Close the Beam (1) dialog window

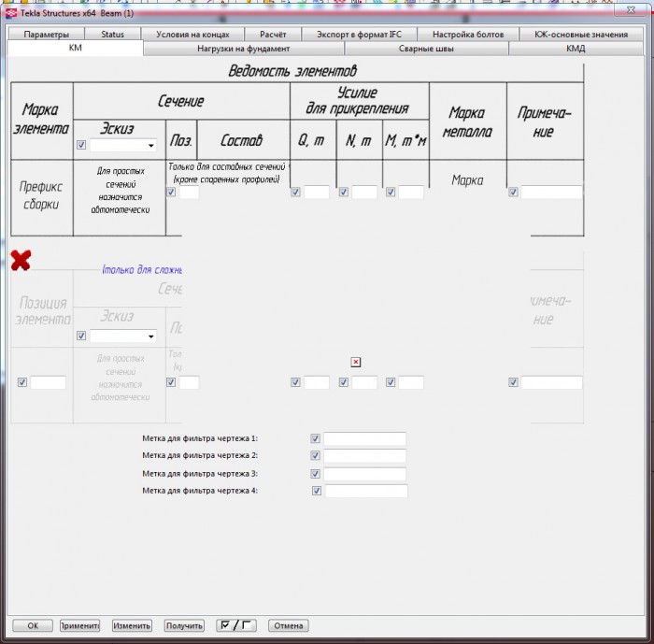(631, 10)
